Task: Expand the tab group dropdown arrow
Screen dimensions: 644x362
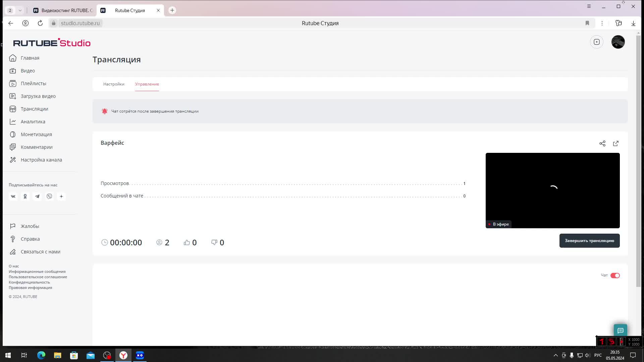Action: click(20, 10)
